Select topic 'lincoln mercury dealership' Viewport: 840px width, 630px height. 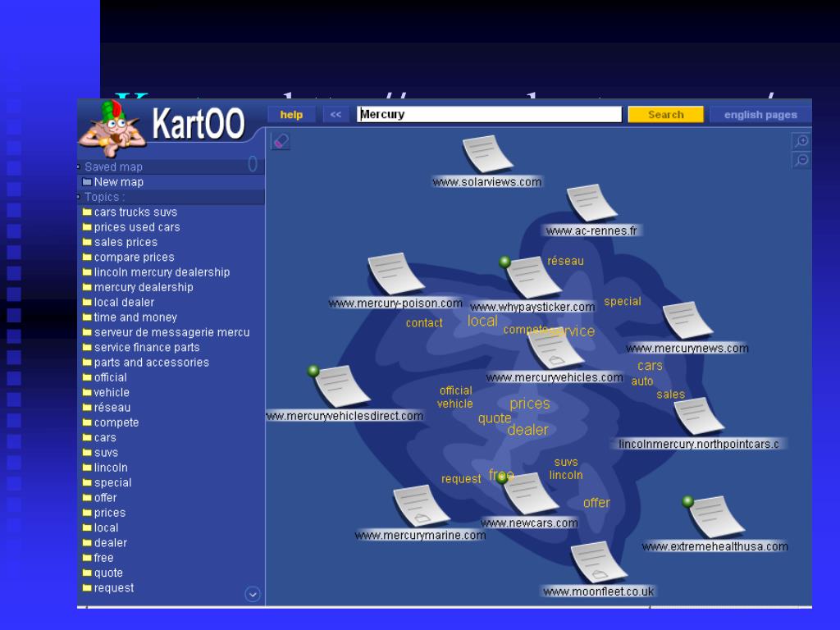(x=162, y=272)
